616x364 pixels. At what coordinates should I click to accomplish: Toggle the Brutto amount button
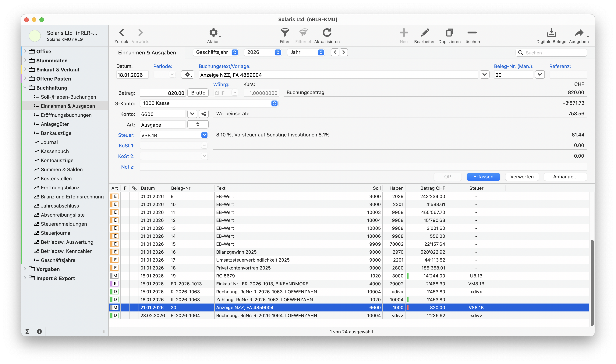198,93
